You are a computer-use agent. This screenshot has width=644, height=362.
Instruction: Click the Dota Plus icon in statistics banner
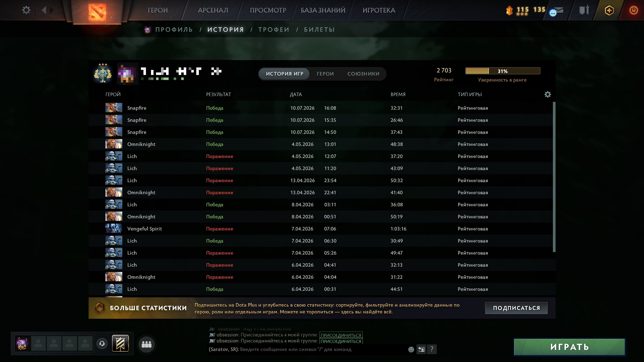(x=99, y=308)
